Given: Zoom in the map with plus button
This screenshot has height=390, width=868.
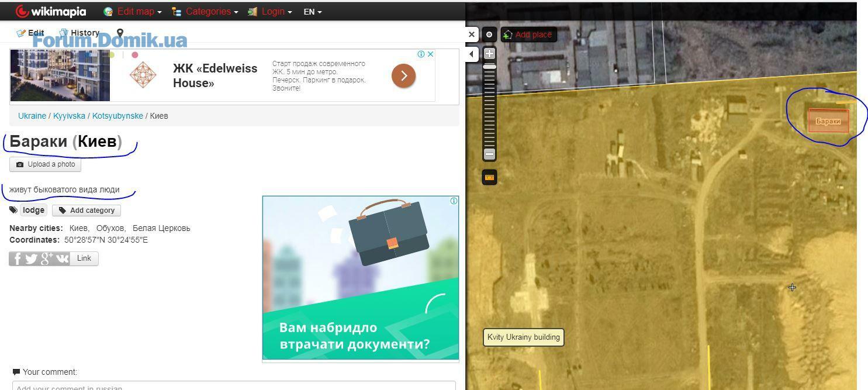Looking at the screenshot, I should coord(490,53).
